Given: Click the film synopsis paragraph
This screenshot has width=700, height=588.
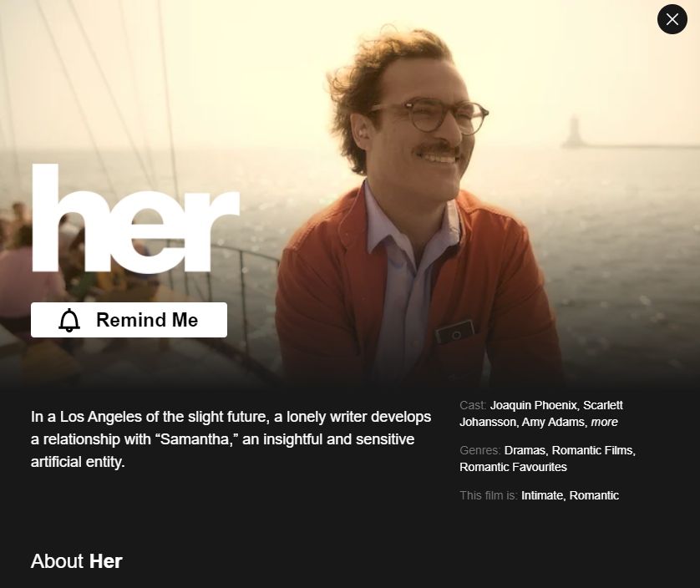Looking at the screenshot, I should (x=231, y=439).
